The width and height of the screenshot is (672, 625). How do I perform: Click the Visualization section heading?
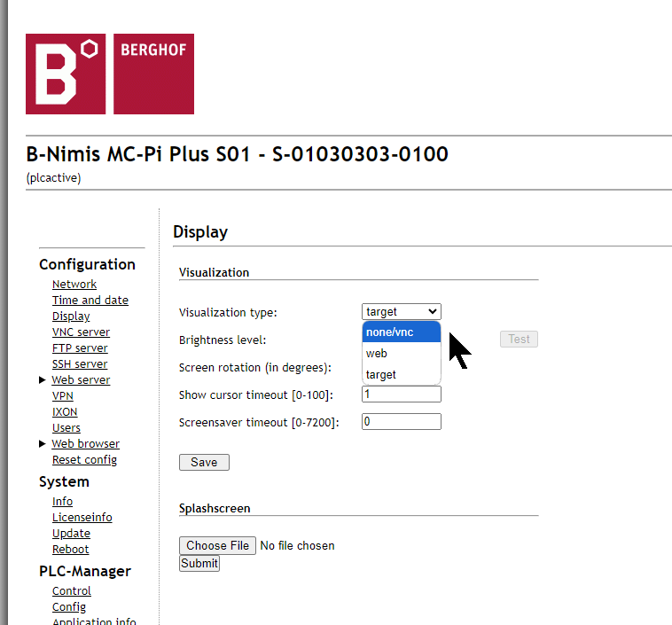[x=214, y=273]
